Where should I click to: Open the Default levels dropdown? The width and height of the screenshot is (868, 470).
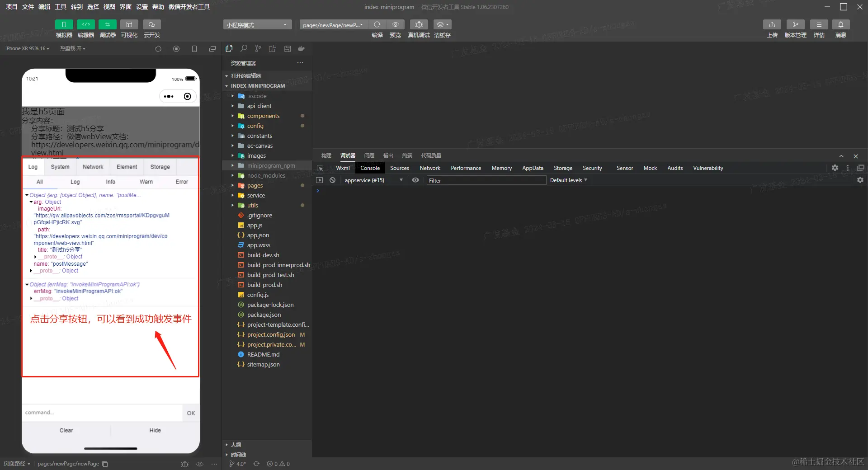568,180
